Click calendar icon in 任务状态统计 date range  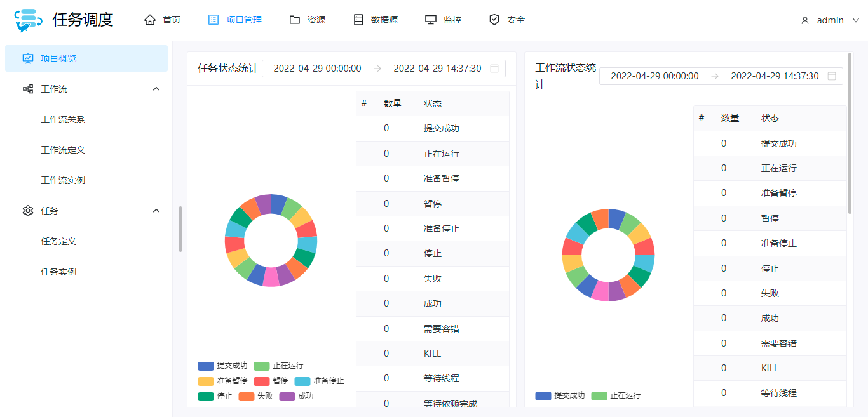(x=494, y=69)
